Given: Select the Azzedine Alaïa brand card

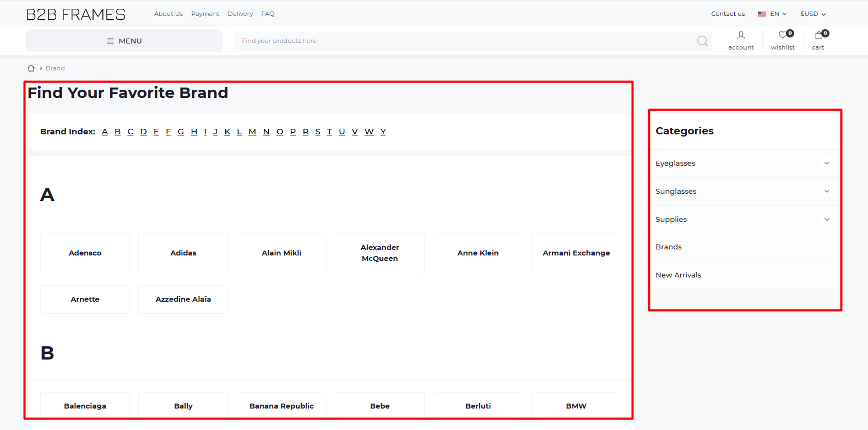Looking at the screenshot, I should point(183,300).
